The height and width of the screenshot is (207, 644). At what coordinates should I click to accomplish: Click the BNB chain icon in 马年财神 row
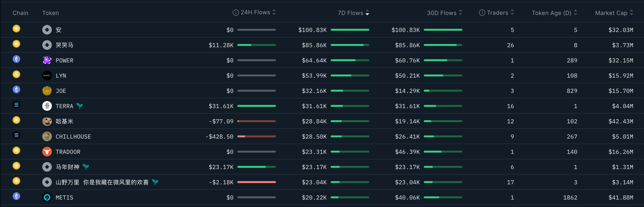[16, 166]
